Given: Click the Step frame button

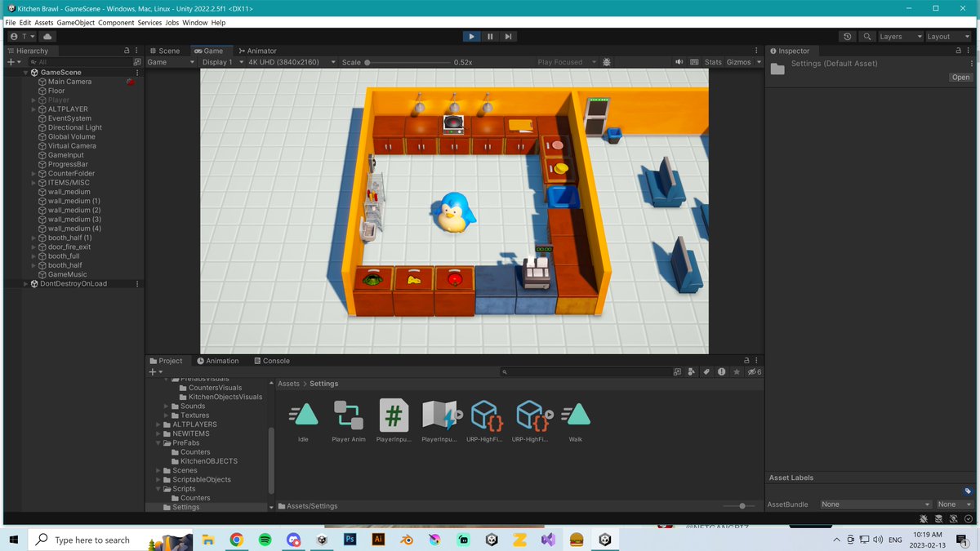Looking at the screenshot, I should (508, 37).
